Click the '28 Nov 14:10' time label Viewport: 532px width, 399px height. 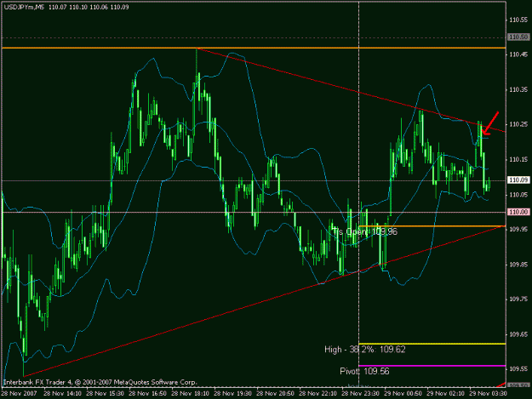tap(62, 394)
